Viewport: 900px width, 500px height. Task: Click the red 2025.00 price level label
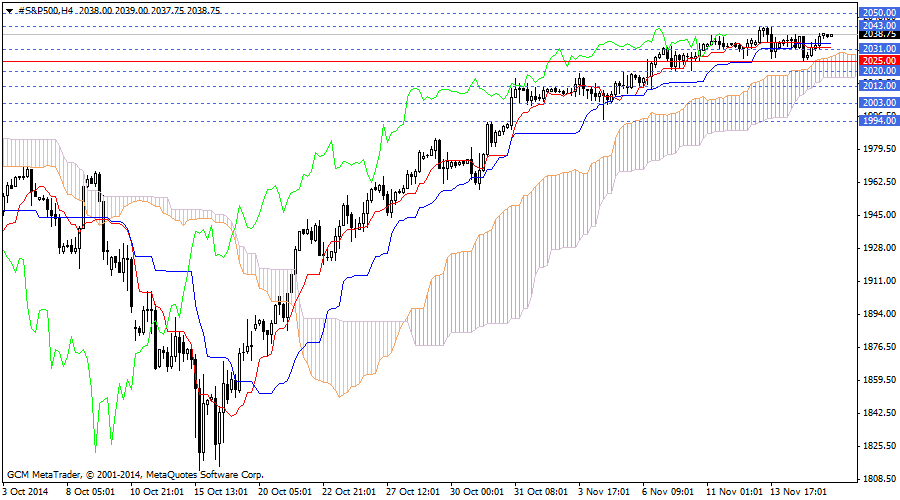(879, 61)
